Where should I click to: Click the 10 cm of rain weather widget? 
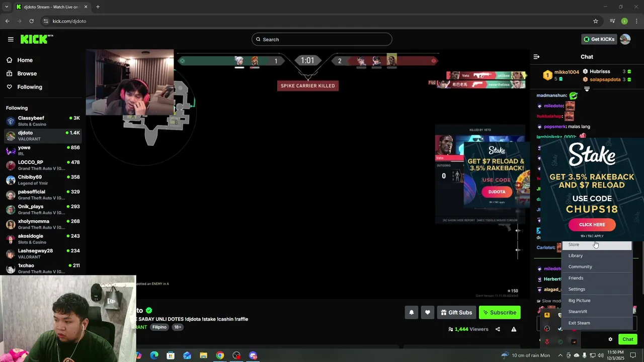pyautogui.click(x=526, y=355)
